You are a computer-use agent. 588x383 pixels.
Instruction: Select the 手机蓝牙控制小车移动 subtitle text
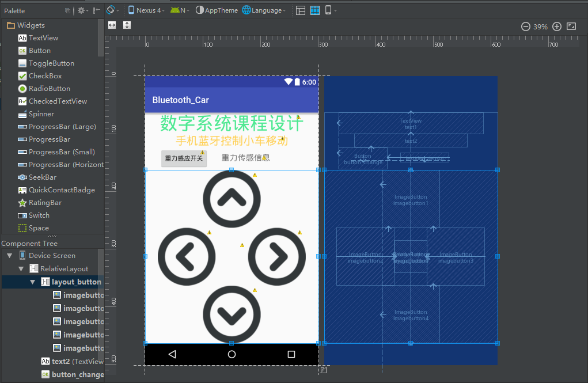[x=232, y=141]
